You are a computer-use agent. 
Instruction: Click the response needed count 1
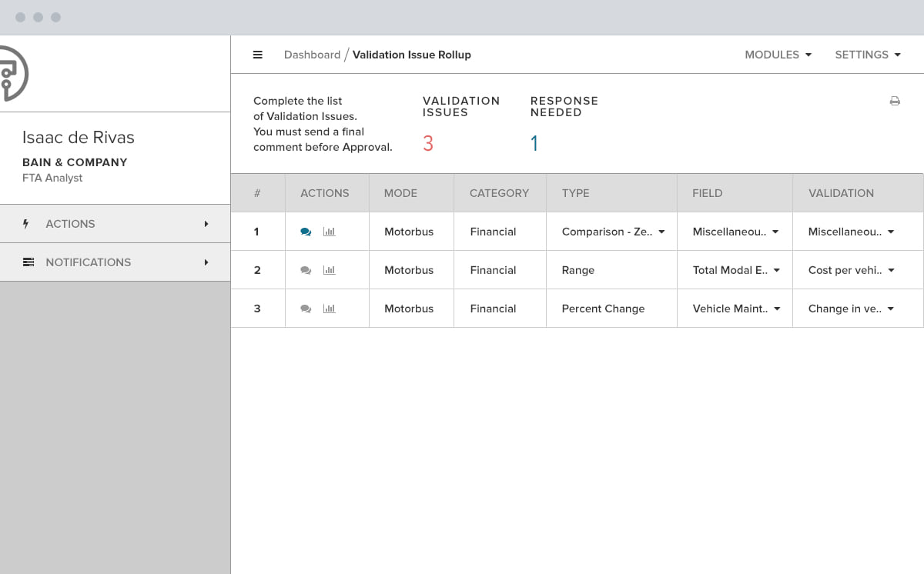click(534, 143)
